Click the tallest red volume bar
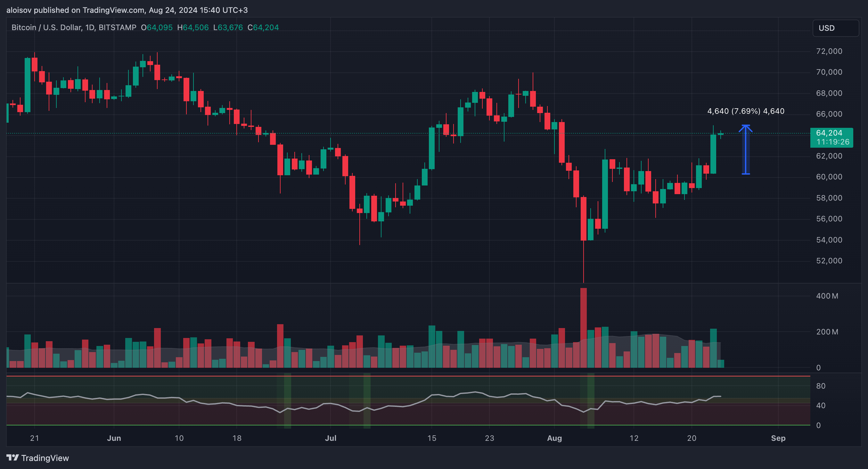 [x=583, y=327]
